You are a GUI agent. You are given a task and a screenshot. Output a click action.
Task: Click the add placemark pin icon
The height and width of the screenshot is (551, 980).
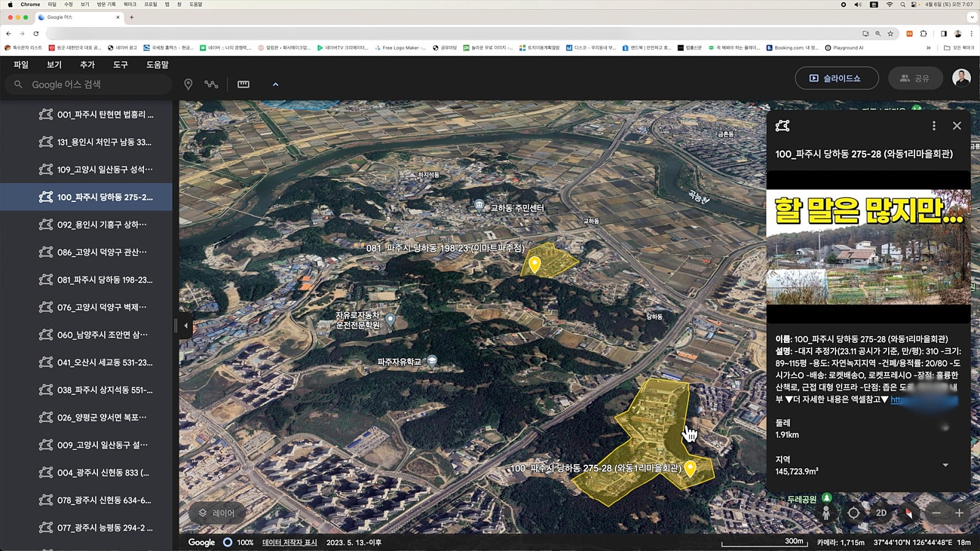(188, 84)
